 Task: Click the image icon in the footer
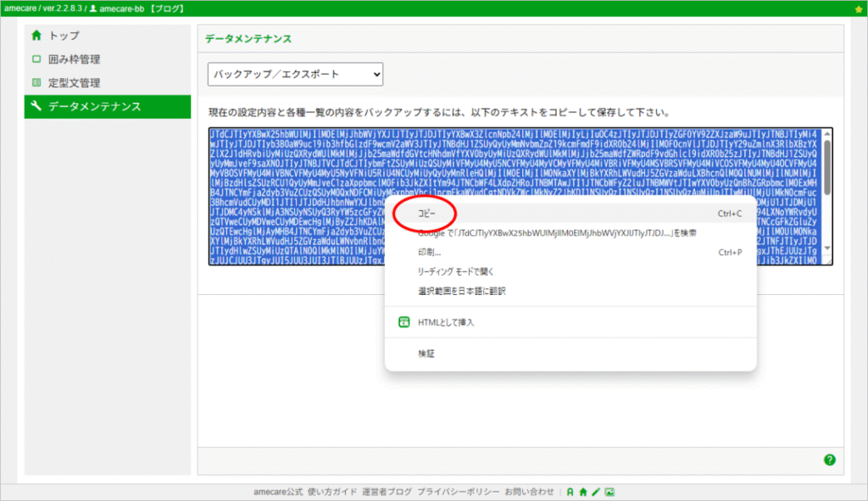609,492
